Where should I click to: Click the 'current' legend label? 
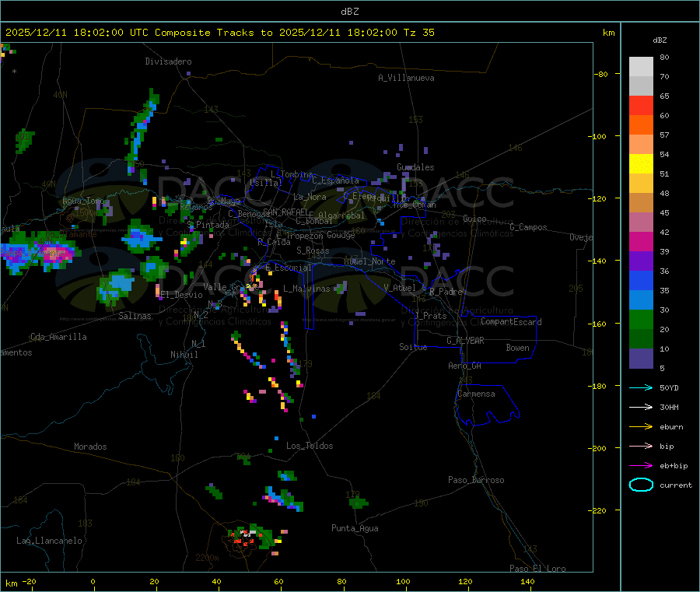click(x=676, y=485)
